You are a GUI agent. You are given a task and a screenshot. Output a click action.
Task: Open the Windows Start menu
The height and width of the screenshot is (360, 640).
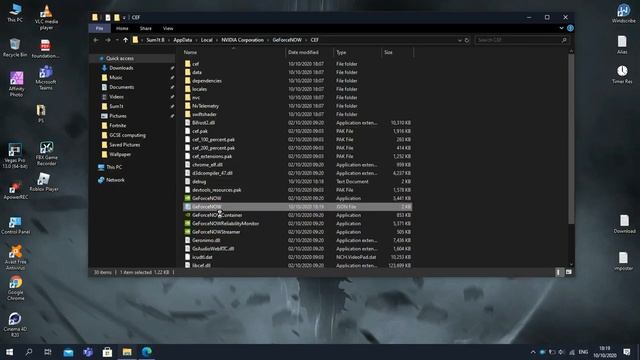click(9, 352)
